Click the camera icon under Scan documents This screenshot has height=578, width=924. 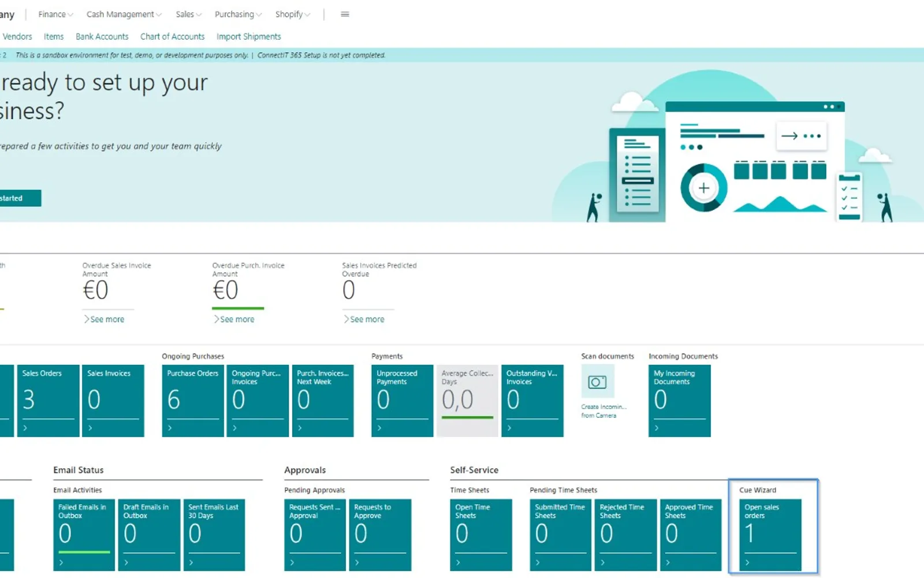click(x=597, y=381)
